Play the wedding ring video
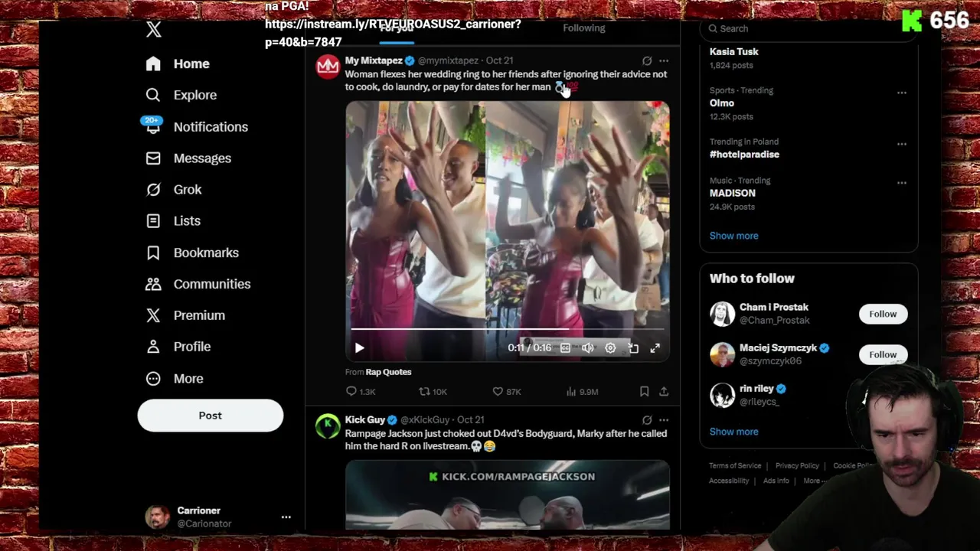The image size is (980, 551). click(360, 348)
